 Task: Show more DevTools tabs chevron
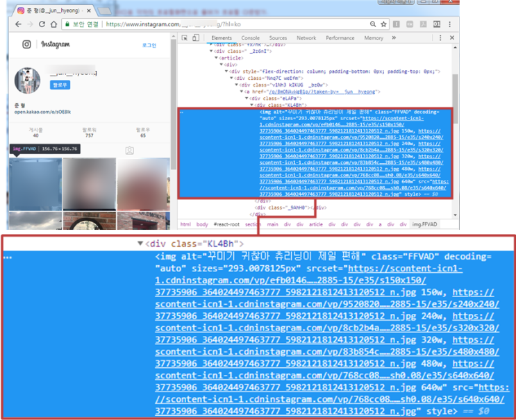pos(394,37)
